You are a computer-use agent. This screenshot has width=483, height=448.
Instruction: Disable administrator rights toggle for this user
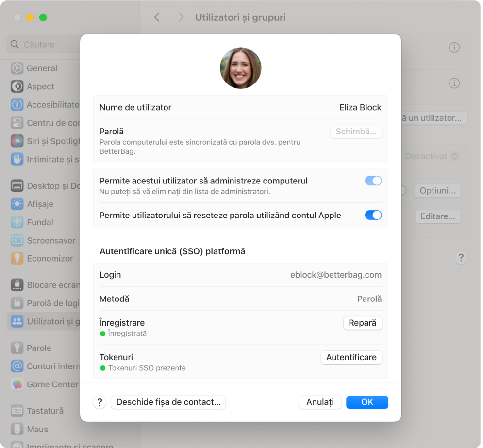point(373,181)
